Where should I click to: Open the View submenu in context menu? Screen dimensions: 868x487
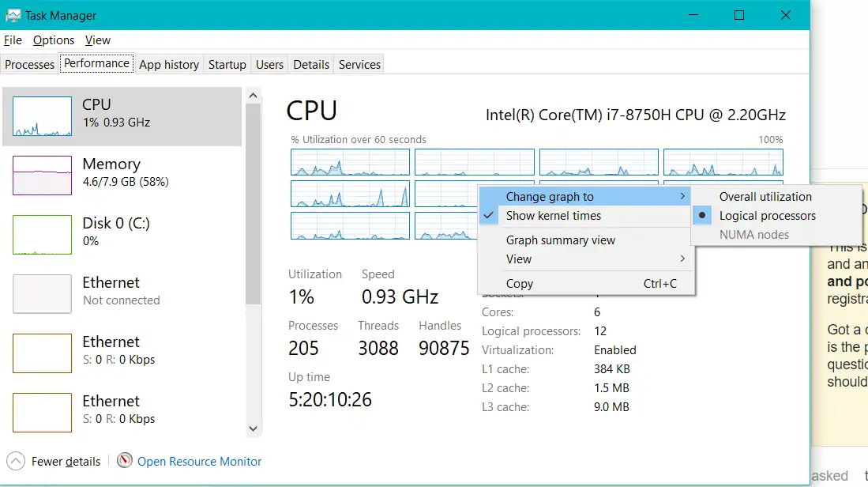tap(520, 259)
